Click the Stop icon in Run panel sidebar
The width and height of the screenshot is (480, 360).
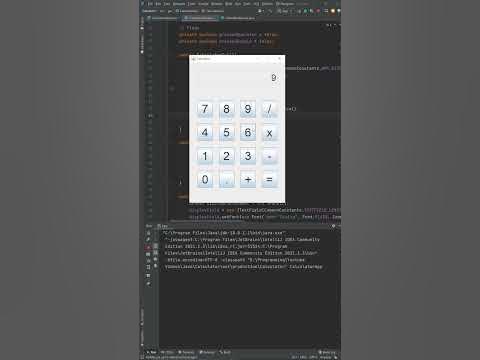point(148,247)
